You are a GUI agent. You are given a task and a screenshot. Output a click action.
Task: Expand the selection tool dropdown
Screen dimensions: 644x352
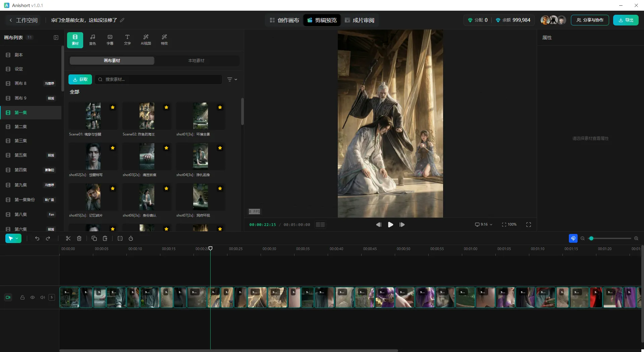pyautogui.click(x=17, y=238)
